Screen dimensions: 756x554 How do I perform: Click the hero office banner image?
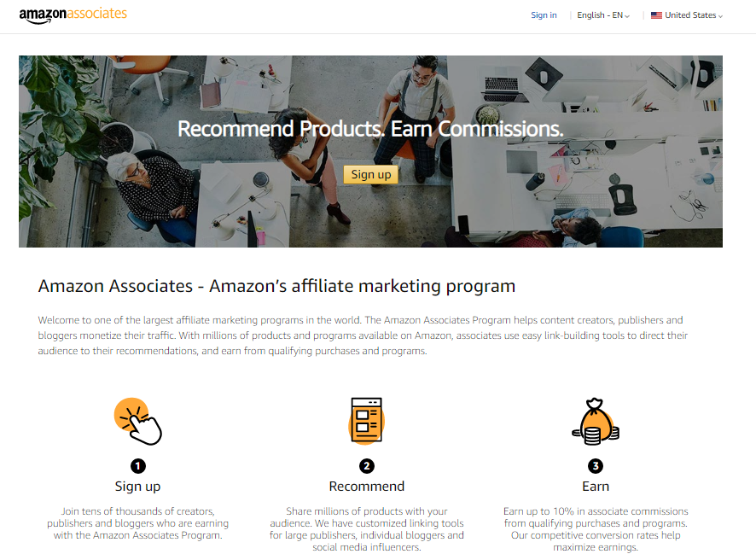(371, 151)
